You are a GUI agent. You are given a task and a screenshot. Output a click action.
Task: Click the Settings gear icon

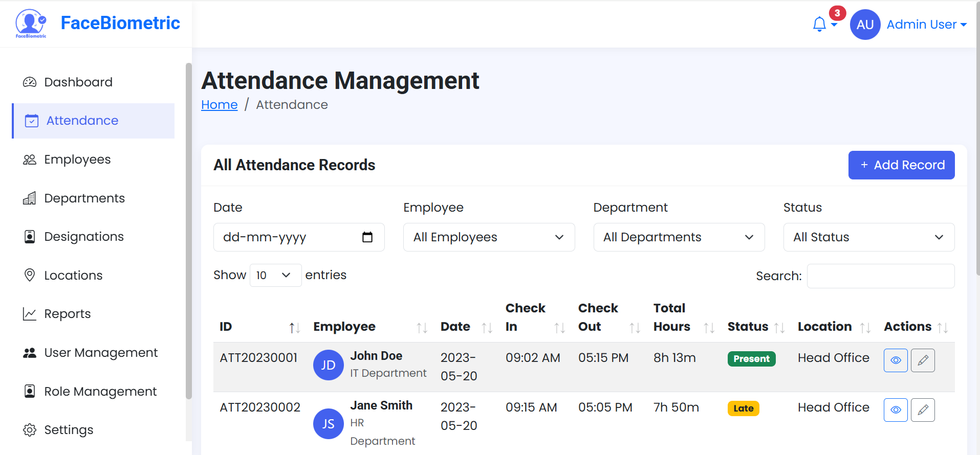tap(30, 430)
